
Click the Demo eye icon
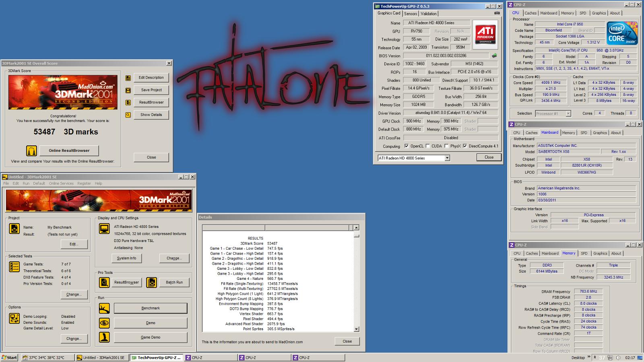(104, 323)
